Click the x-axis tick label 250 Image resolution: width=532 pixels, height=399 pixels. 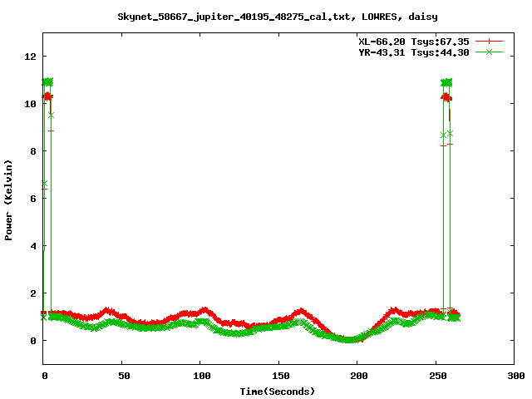tap(438, 376)
